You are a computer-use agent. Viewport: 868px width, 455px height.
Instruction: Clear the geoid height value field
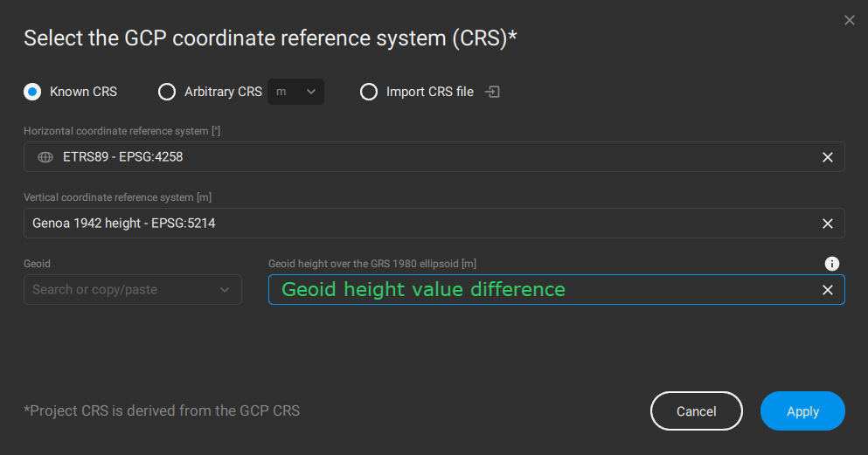click(827, 290)
